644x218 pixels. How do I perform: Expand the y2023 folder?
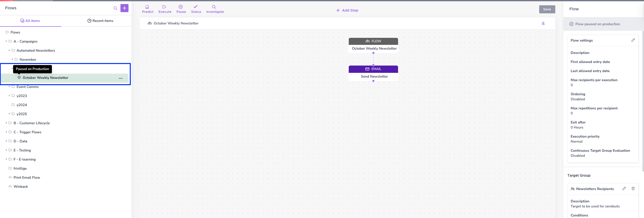click(x=9, y=96)
